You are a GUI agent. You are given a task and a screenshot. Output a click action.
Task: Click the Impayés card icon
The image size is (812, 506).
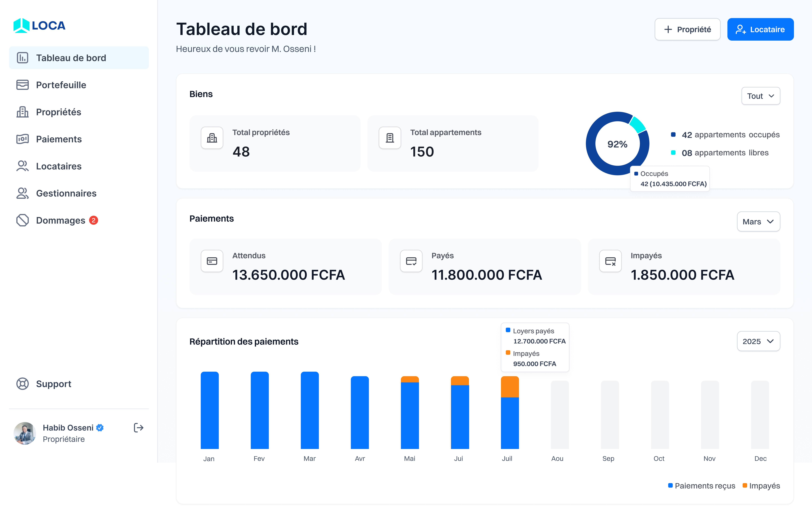pos(610,261)
